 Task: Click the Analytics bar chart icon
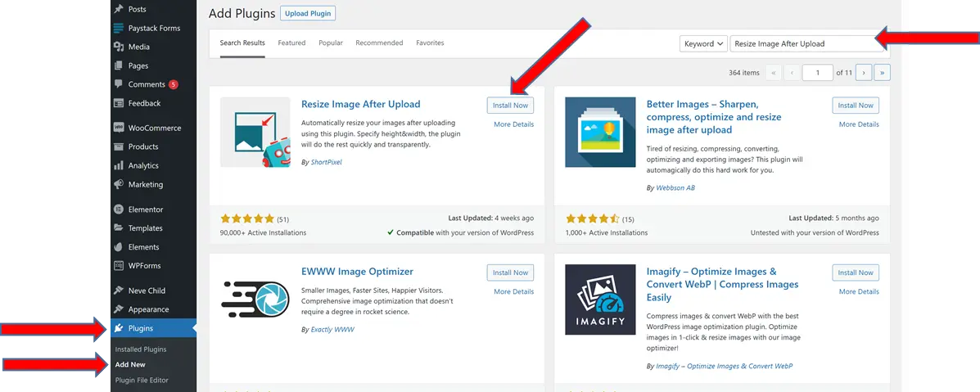[x=118, y=165]
